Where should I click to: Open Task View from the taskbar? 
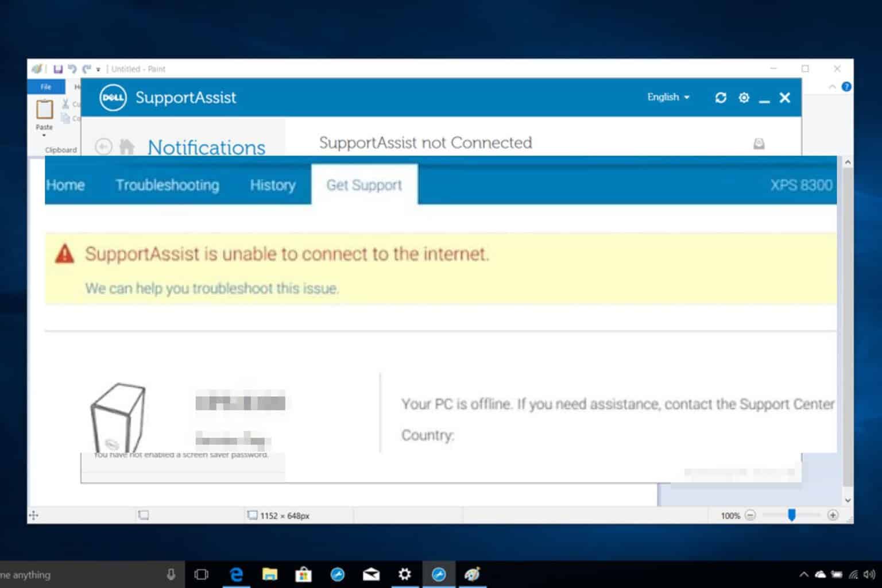click(202, 574)
